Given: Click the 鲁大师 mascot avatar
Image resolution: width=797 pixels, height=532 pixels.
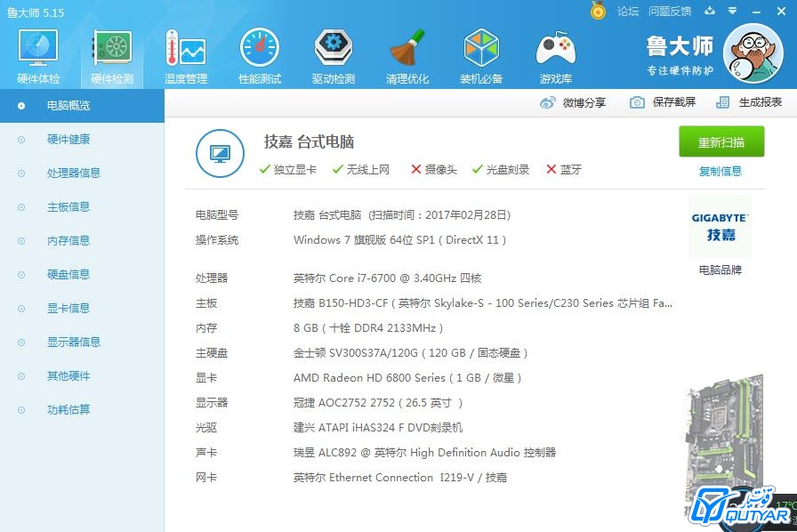Looking at the screenshot, I should point(753,54).
